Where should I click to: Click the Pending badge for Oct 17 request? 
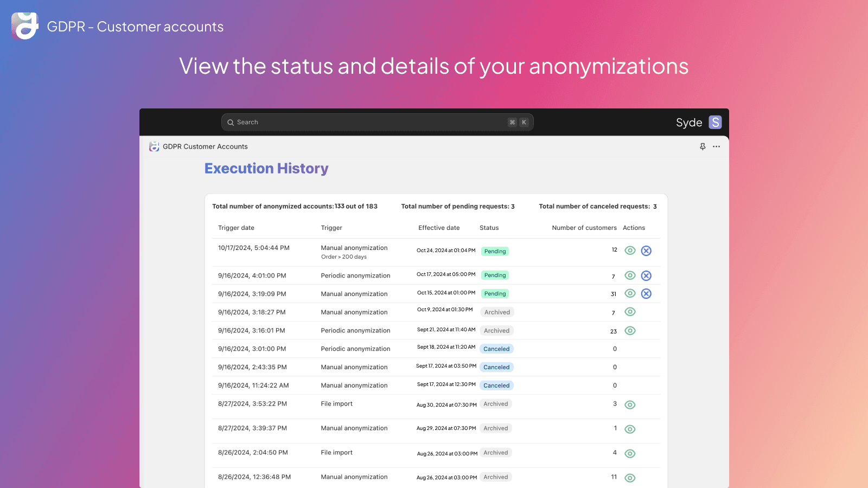495,275
